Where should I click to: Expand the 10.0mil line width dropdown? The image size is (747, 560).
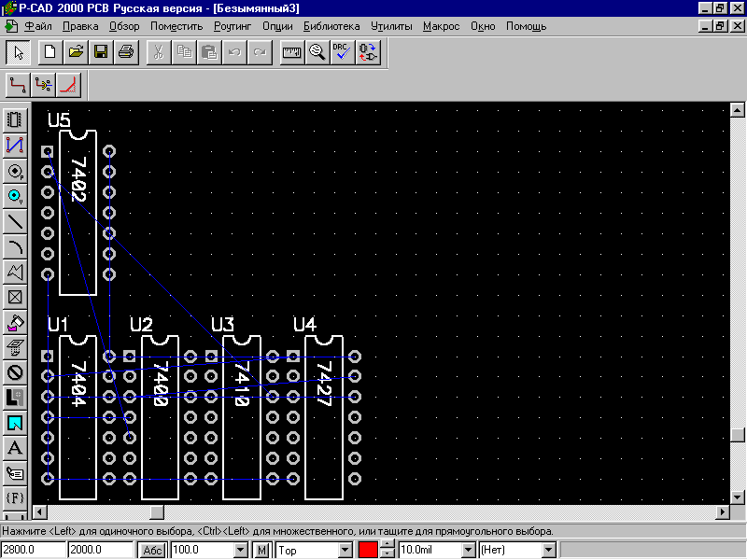coord(469,551)
